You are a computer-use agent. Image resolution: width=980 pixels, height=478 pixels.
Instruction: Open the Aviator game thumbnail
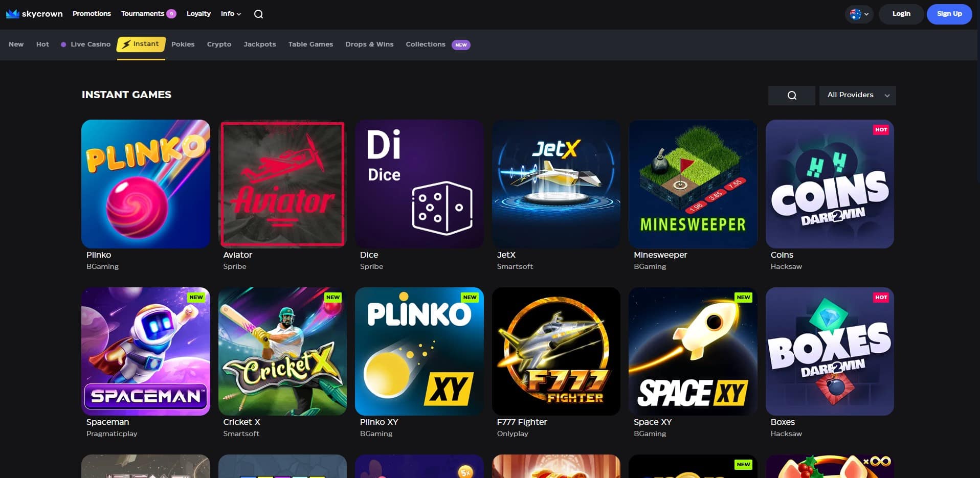282,184
